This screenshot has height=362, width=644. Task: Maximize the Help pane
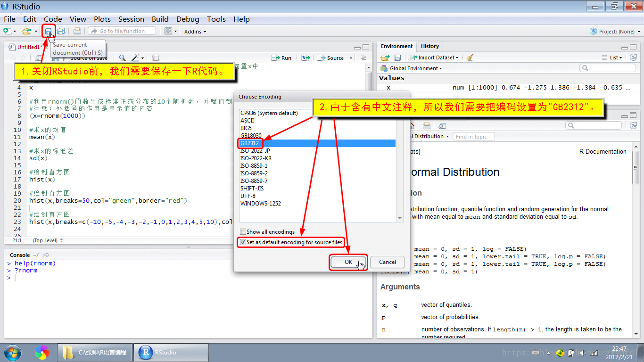(x=633, y=115)
